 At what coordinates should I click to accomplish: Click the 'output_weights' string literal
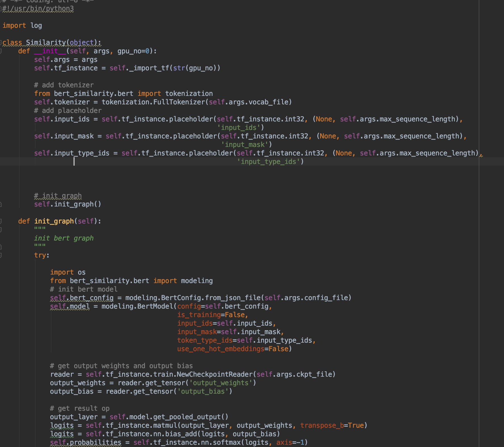221,383
